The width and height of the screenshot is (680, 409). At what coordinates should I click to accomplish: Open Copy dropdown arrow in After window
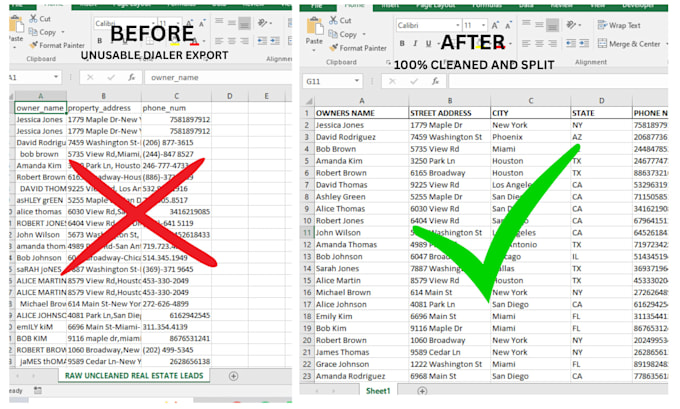pyautogui.click(x=364, y=34)
